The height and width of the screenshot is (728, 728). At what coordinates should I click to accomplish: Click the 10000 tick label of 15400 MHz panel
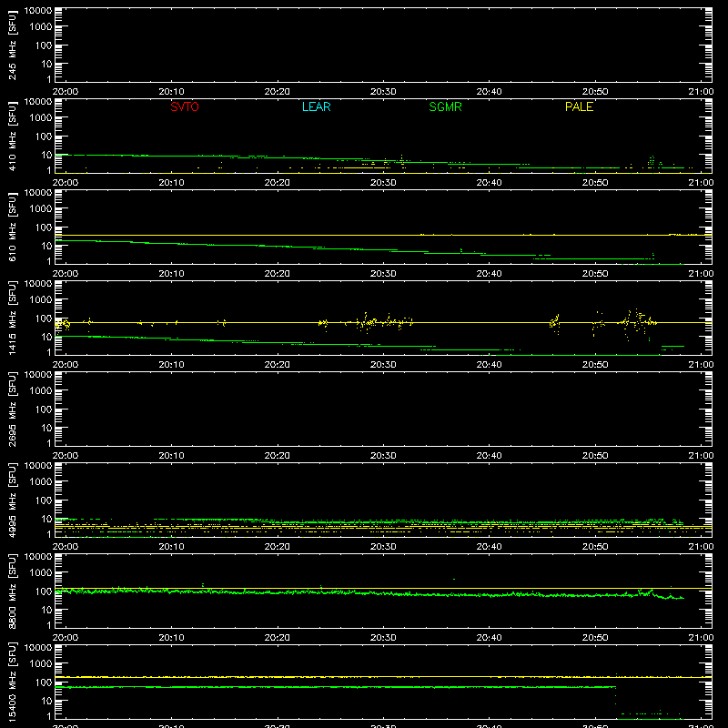click(38, 648)
